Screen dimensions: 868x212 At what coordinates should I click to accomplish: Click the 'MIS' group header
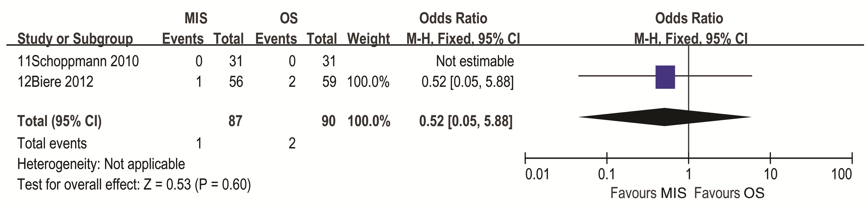pos(196,18)
